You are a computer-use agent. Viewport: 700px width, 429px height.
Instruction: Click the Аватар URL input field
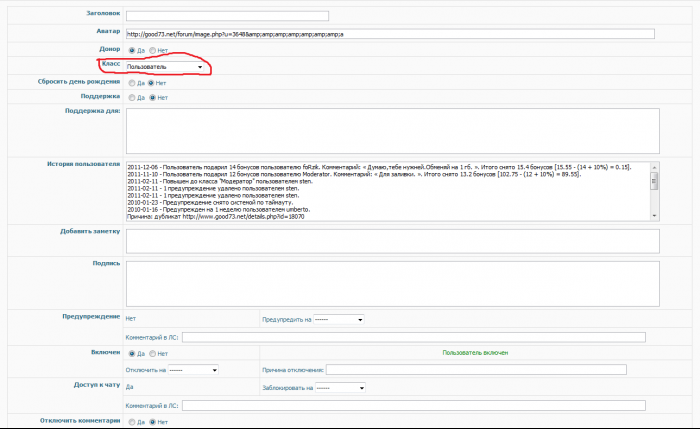(x=390, y=34)
